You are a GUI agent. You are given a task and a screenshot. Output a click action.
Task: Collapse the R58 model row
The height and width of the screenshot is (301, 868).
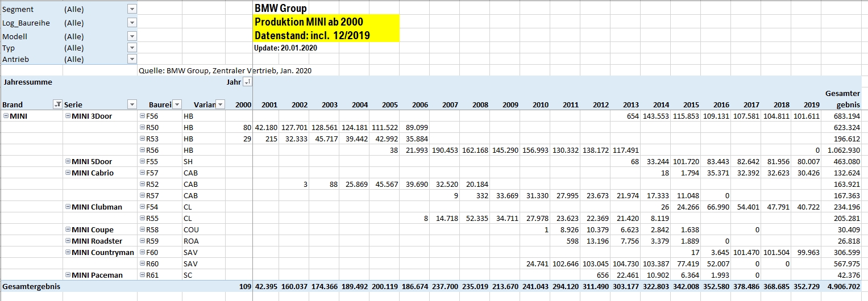point(142,229)
